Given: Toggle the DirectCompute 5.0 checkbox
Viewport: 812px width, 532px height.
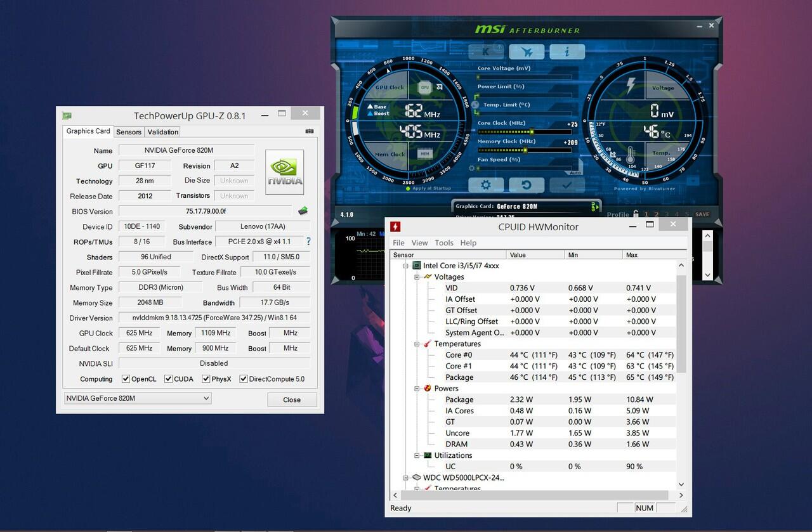Looking at the screenshot, I should (244, 379).
